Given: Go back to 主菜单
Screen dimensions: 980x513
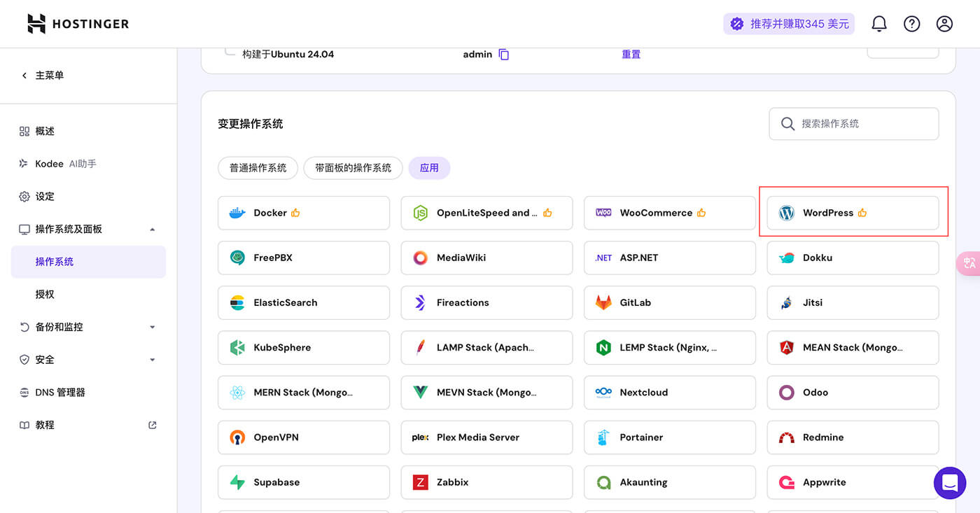Looking at the screenshot, I should pyautogui.click(x=43, y=76).
